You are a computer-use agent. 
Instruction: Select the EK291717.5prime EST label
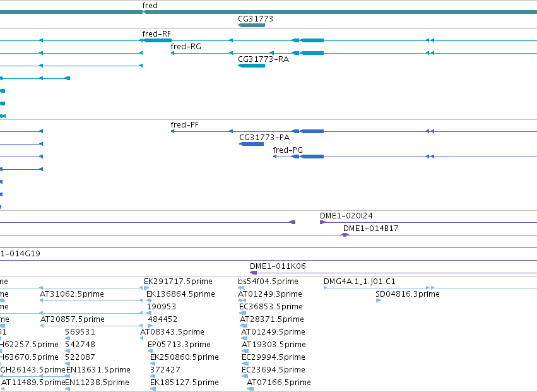[178, 282]
